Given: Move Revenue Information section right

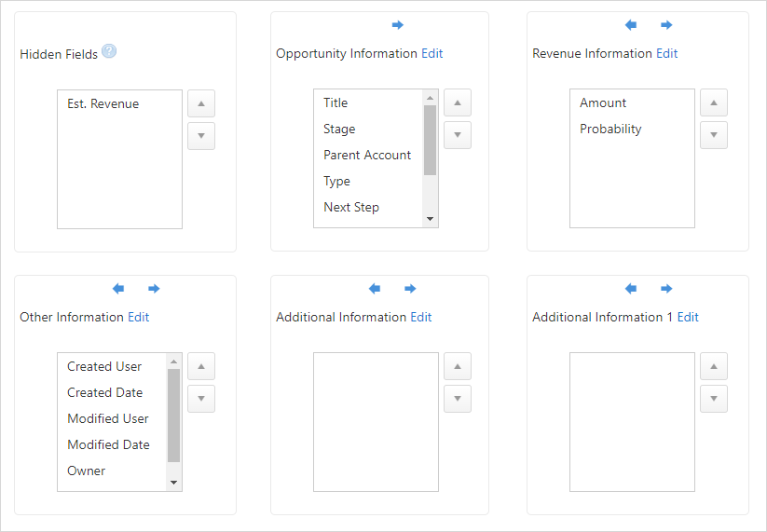Looking at the screenshot, I should click(666, 25).
